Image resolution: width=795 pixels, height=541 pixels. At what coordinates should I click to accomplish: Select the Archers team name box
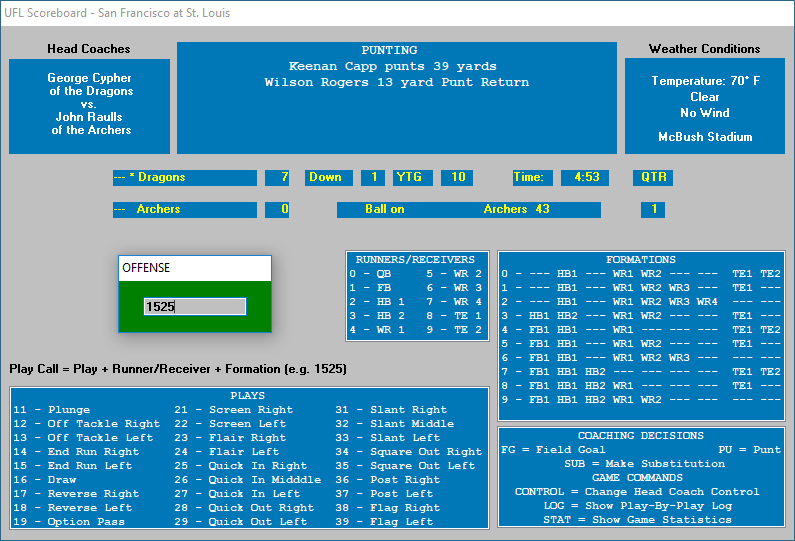coord(184,210)
